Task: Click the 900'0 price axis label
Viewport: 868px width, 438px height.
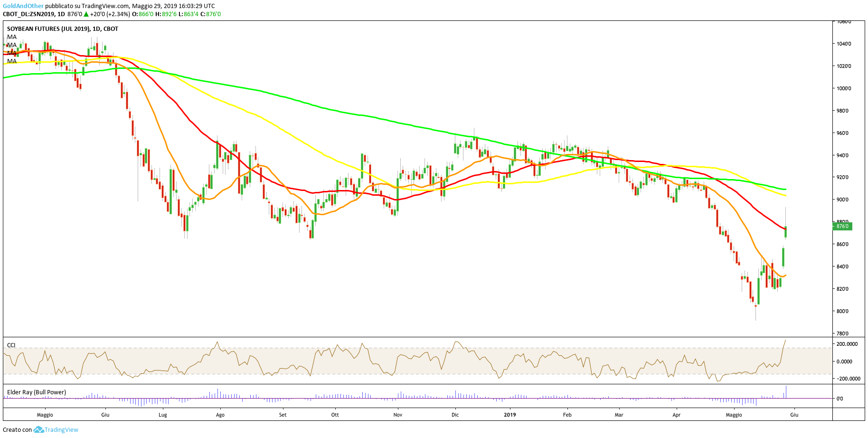Action: [x=843, y=200]
